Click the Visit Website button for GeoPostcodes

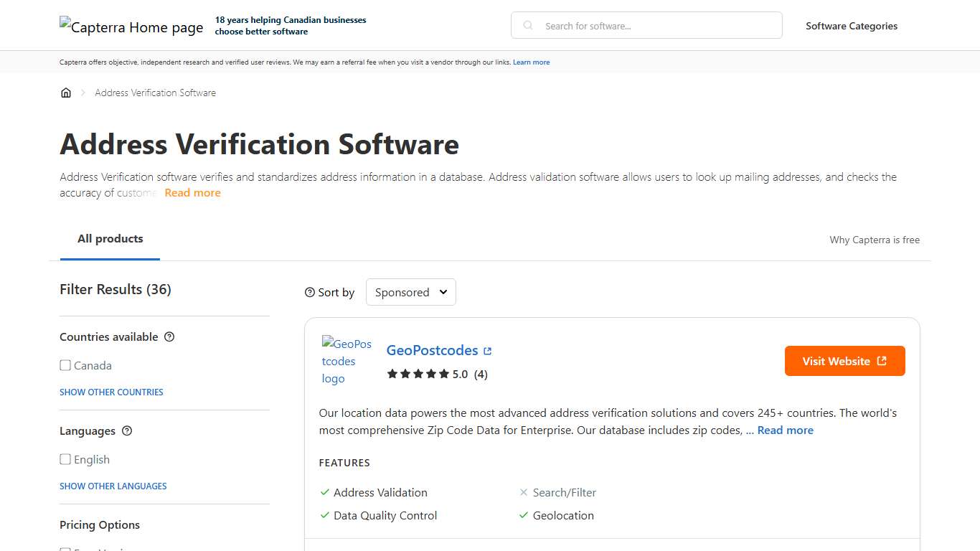(x=844, y=361)
